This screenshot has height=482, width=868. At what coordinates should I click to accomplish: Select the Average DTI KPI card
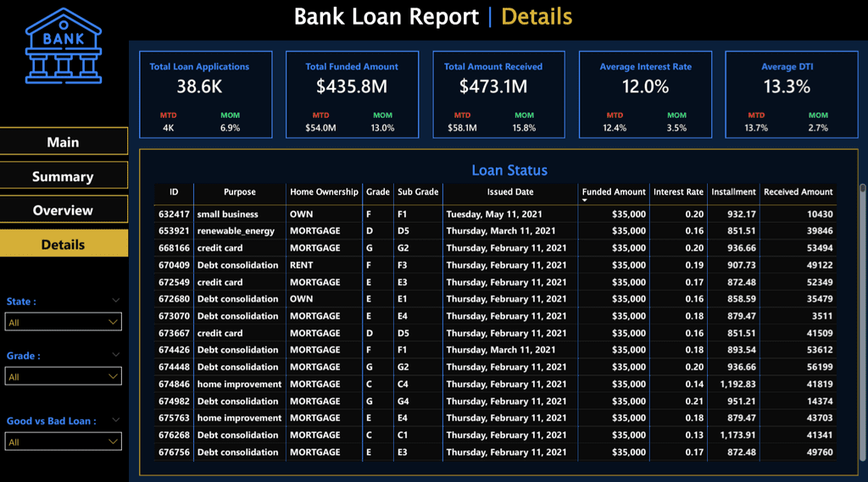coord(791,94)
